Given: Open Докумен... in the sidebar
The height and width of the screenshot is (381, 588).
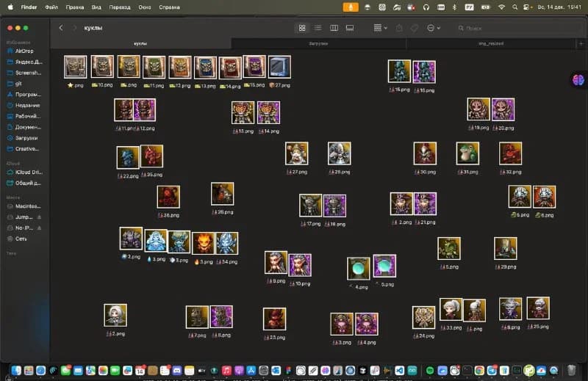Looking at the screenshot, I should pos(24,127).
